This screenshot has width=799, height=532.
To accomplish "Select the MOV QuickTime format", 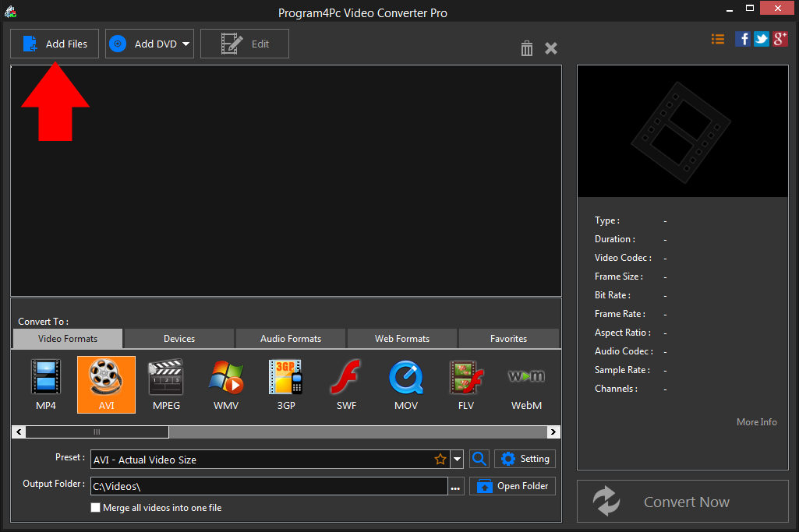I will click(405, 384).
